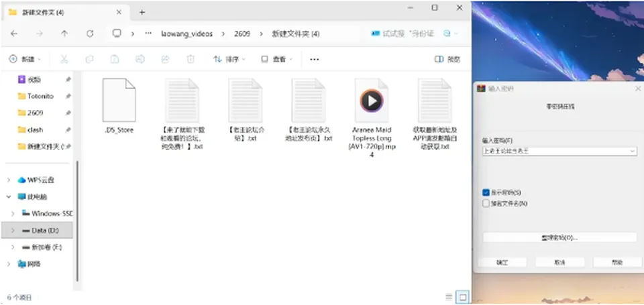Screen dimensions: 644x305
Task: Open the address bar ellipsis for hidden path folders
Action: point(148,34)
